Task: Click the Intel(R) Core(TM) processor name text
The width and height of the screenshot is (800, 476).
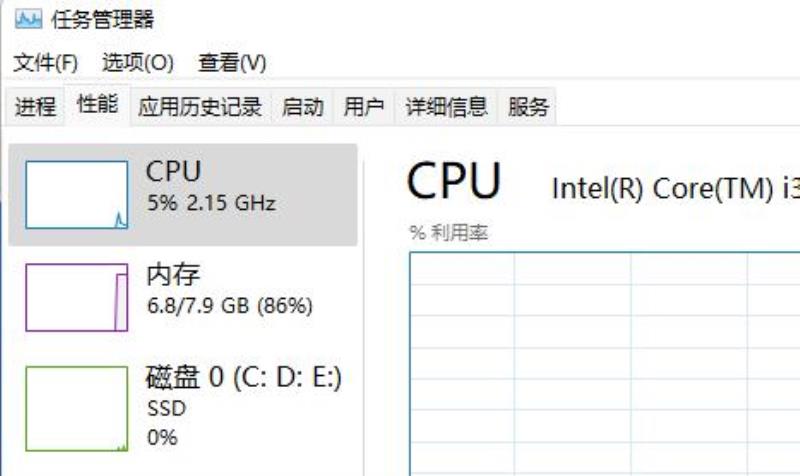Action: [x=676, y=188]
